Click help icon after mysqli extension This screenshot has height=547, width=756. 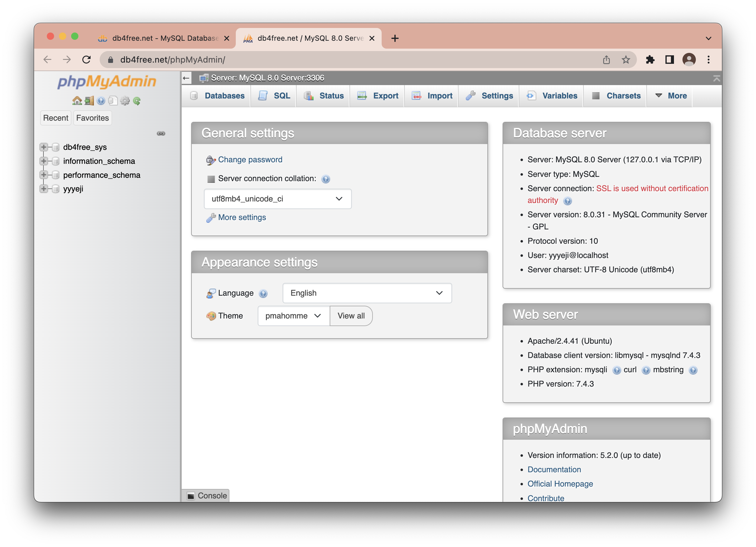point(617,370)
